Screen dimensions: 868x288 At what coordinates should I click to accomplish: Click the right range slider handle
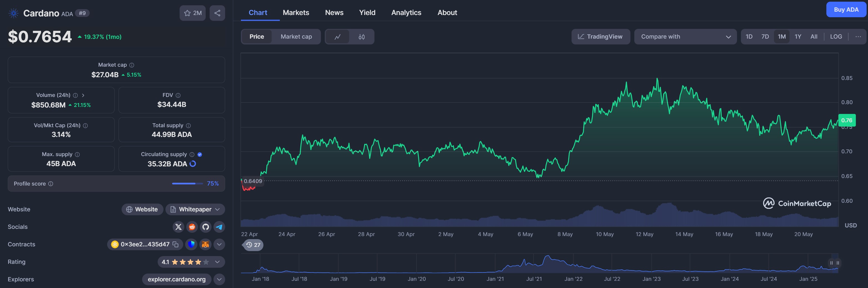(x=838, y=263)
